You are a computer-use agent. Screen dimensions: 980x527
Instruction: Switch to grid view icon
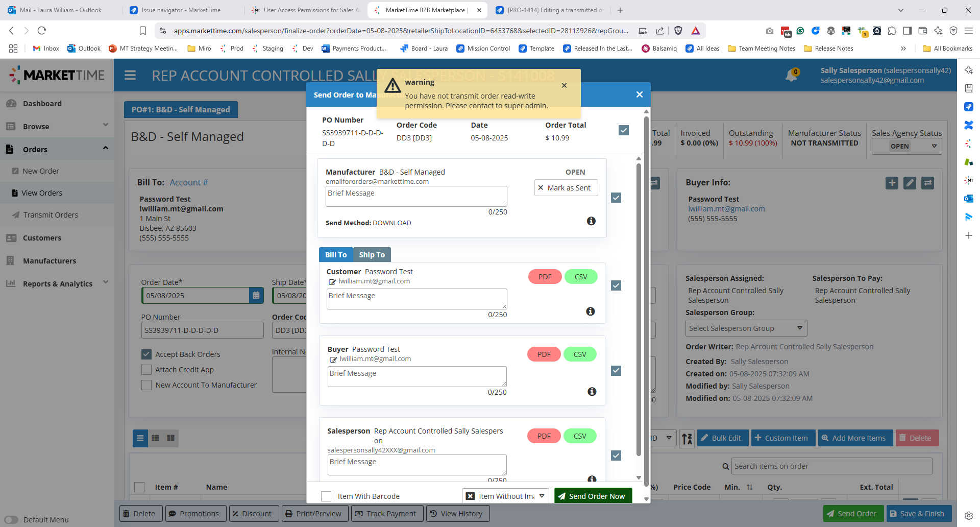pos(171,438)
